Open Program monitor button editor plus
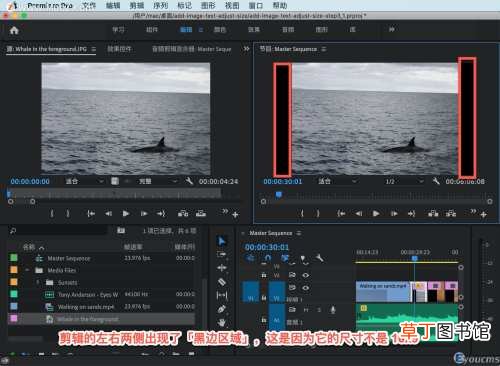Screen dimensions: 500x366 click(x=484, y=215)
